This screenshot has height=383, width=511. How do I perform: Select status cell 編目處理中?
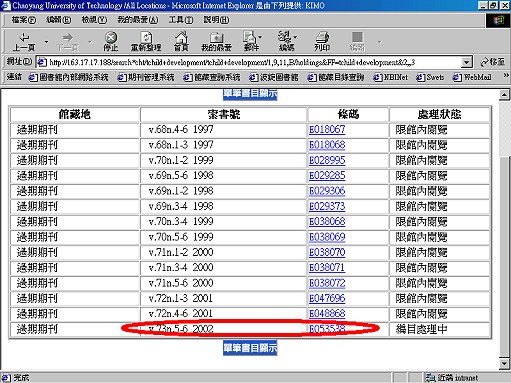(439, 329)
